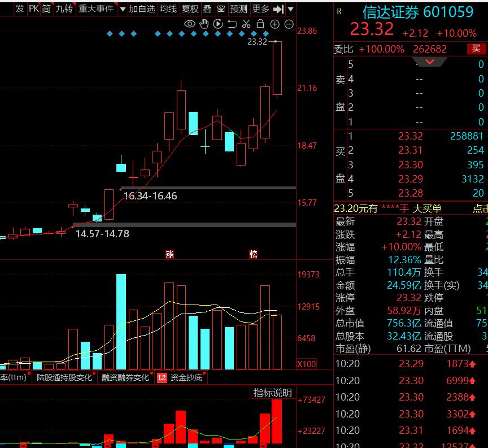Viewport: 488px width, 448px height.
Task: Open the dropdown next to 重大事件
Action: click(x=123, y=10)
